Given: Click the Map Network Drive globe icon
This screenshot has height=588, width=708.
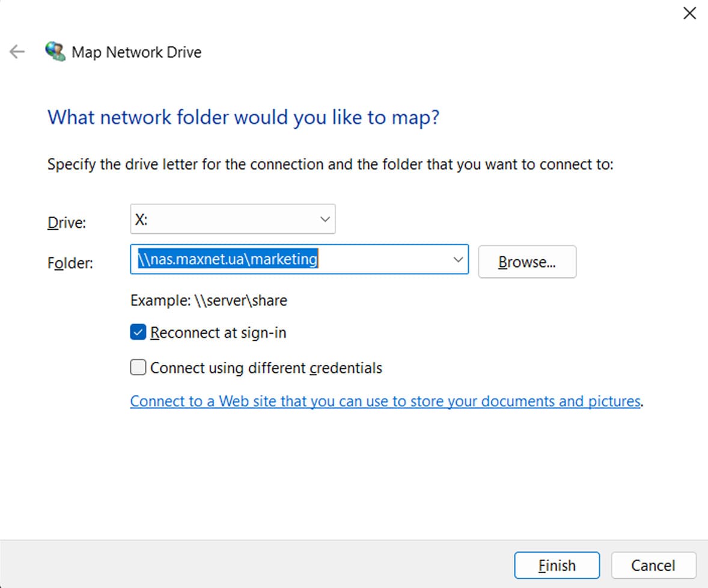Looking at the screenshot, I should click(55, 52).
